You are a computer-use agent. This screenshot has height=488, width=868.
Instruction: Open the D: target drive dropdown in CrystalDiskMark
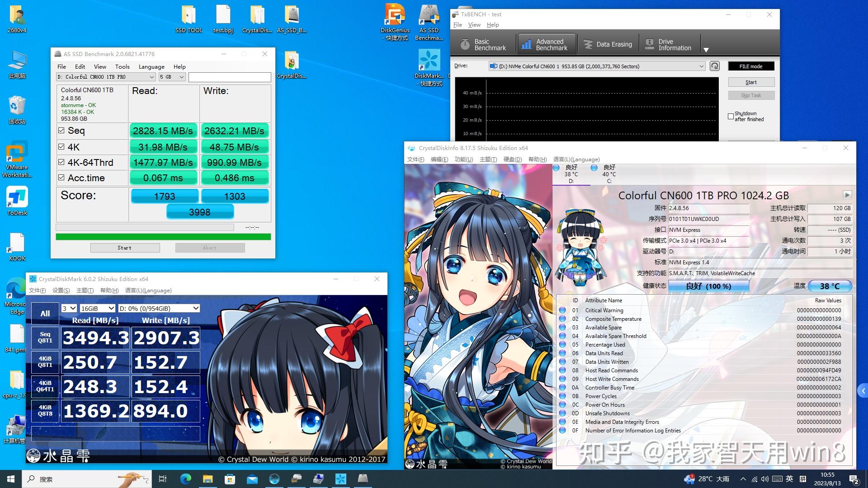point(159,308)
